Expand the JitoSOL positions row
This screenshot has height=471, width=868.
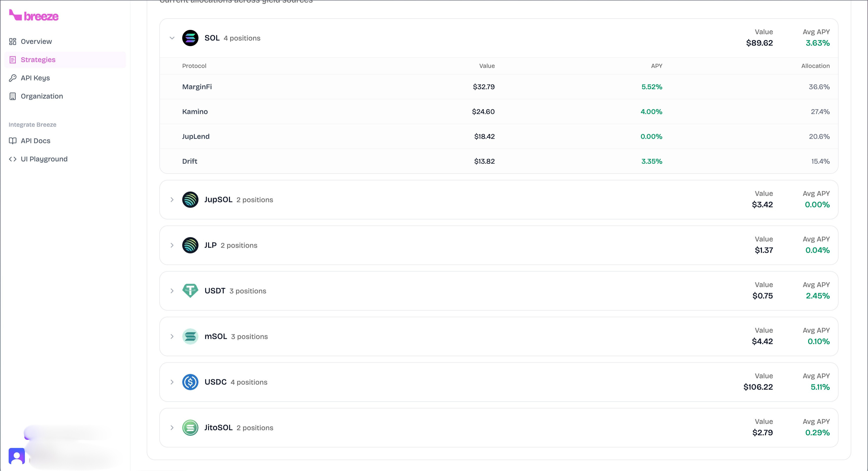(x=172, y=427)
